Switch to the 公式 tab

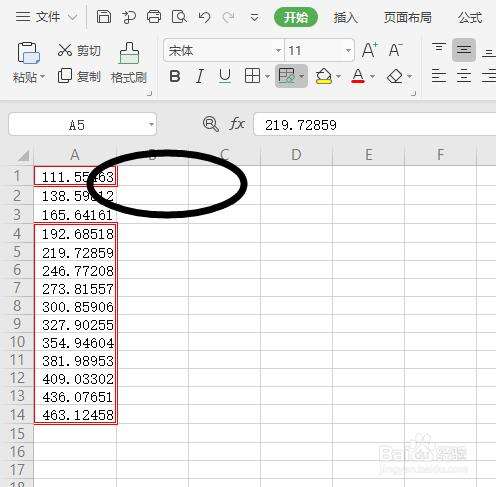pos(470,17)
